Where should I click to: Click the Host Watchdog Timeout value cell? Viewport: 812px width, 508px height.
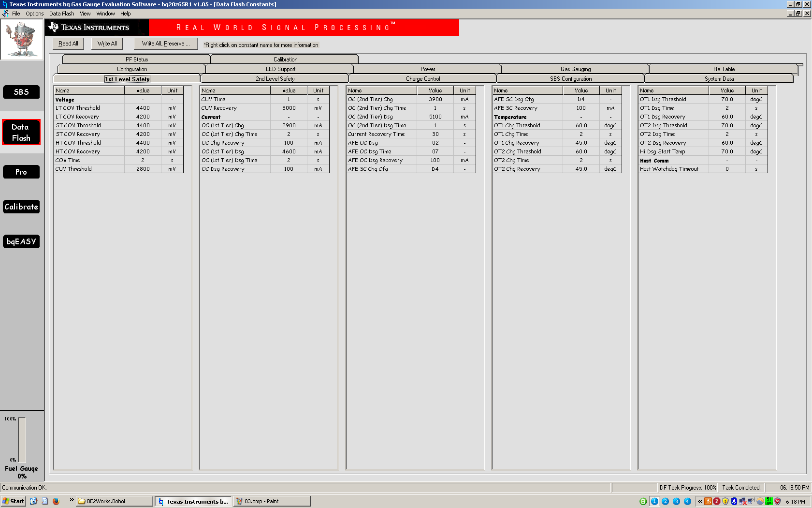click(727, 169)
